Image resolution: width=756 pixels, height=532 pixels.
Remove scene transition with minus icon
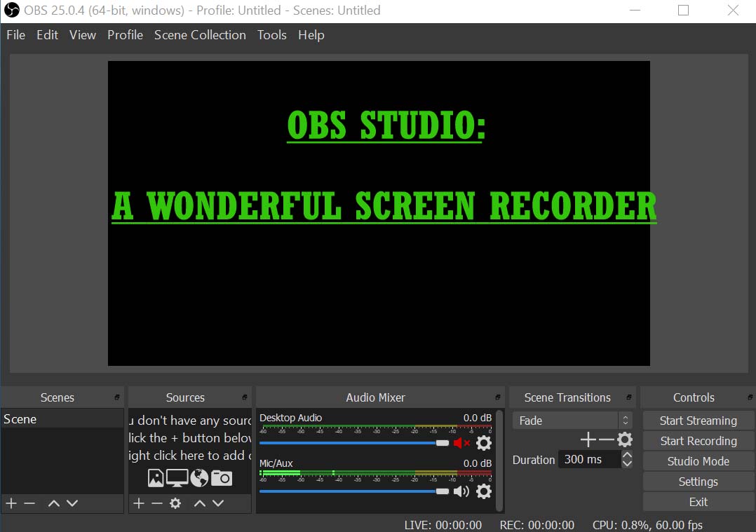pos(606,439)
